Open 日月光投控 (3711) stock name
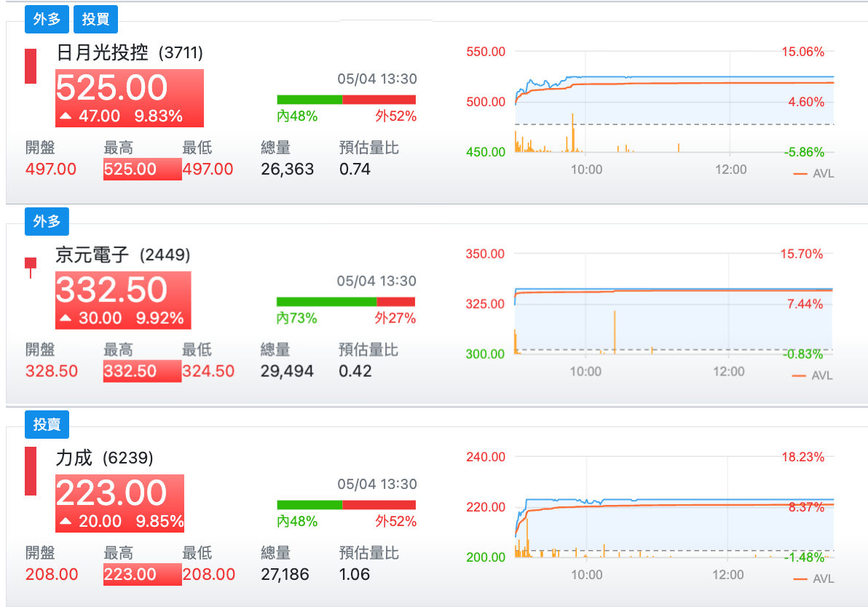 click(130, 52)
